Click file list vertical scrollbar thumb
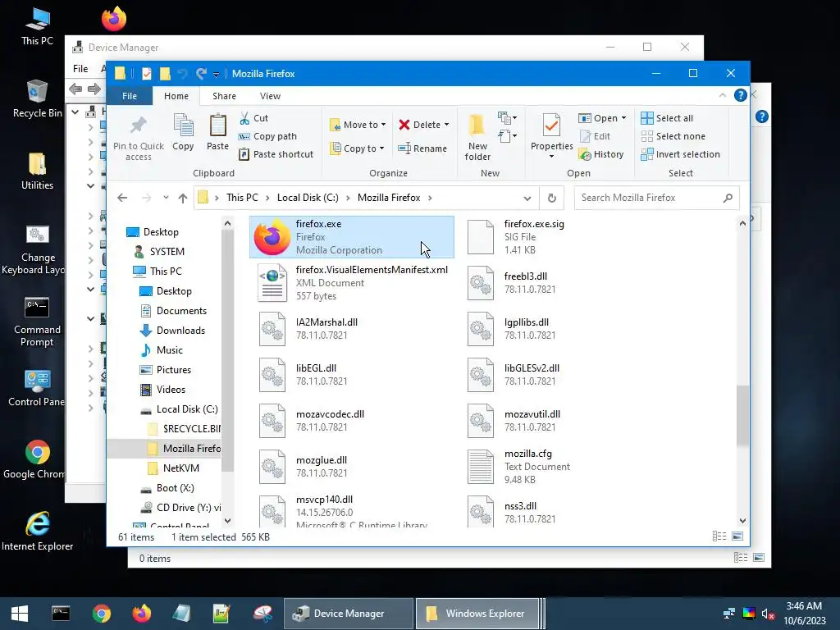Image resolution: width=840 pixels, height=630 pixels. click(x=742, y=415)
